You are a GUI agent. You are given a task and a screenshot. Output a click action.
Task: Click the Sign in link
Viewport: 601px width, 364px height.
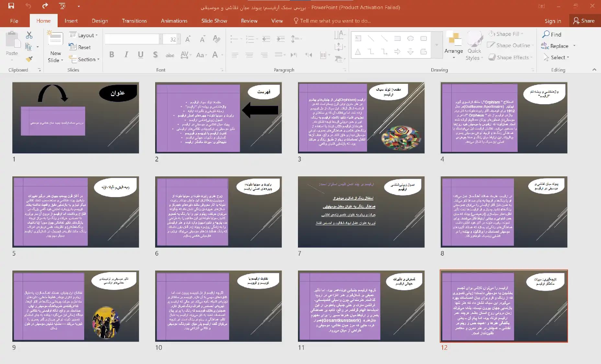[x=553, y=21]
